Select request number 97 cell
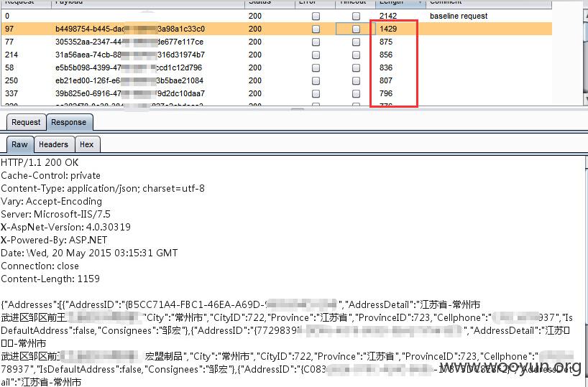588x387 pixels. tap(9, 29)
